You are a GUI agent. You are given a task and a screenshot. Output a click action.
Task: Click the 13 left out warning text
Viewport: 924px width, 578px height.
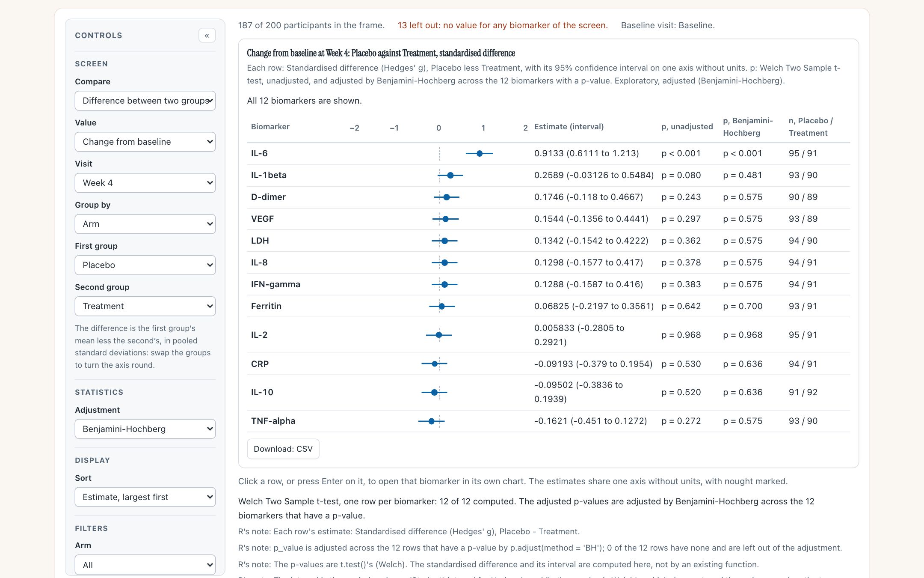tap(503, 25)
